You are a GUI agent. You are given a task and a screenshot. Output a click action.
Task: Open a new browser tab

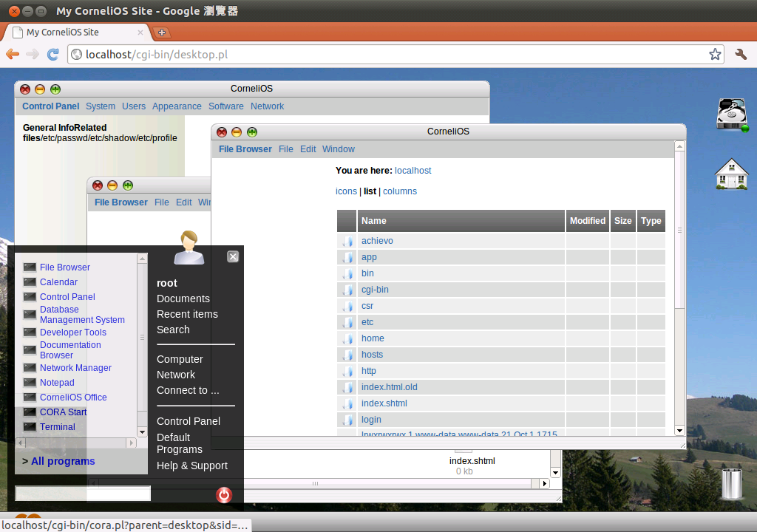[162, 33]
